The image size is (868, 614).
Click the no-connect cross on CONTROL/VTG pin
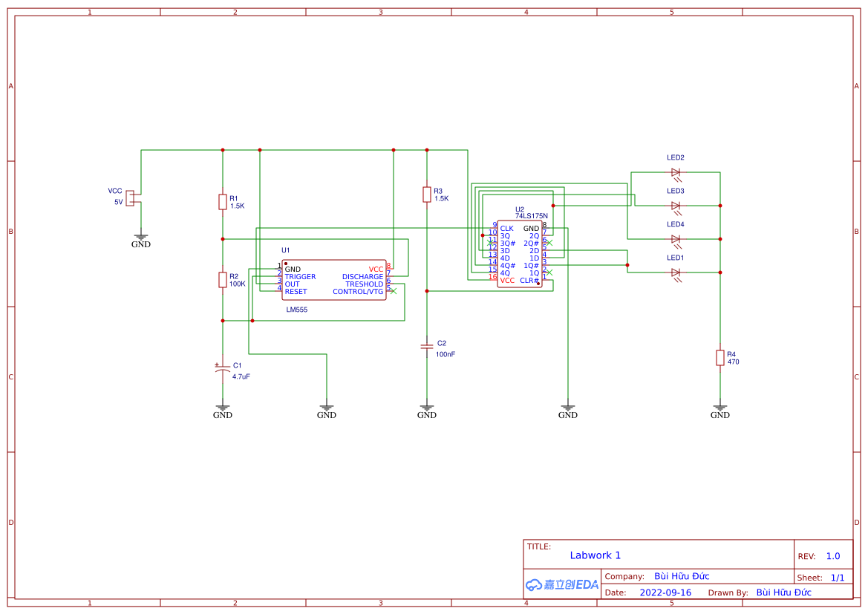(x=393, y=291)
